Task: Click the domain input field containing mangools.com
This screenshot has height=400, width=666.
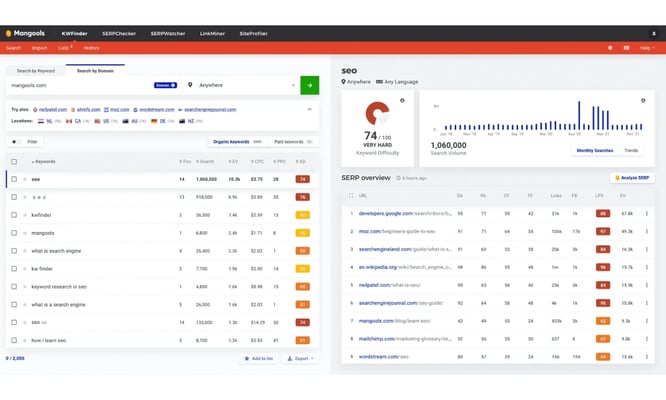Action: click(x=81, y=85)
